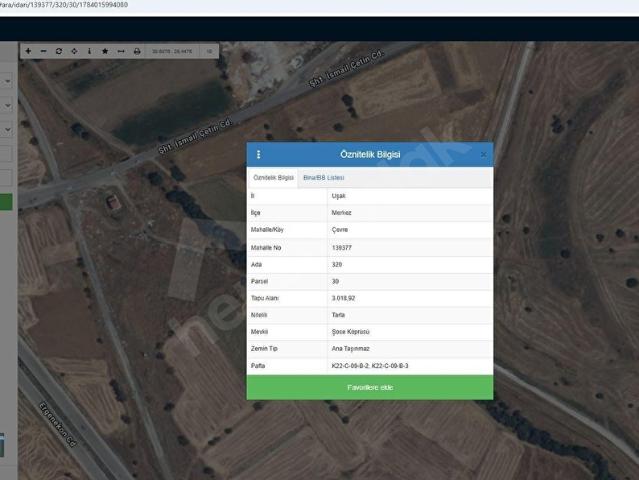Viewport: 639px width, 480px height.
Task: Click the browser address URL
Action: [x=64, y=5]
